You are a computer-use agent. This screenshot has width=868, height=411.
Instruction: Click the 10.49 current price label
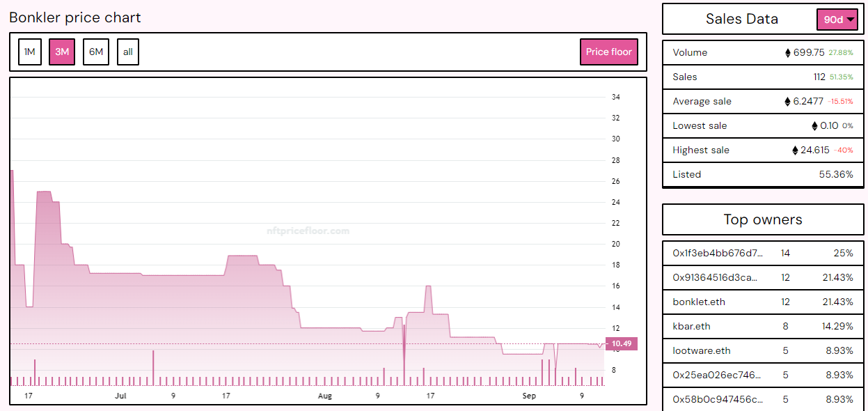622,343
